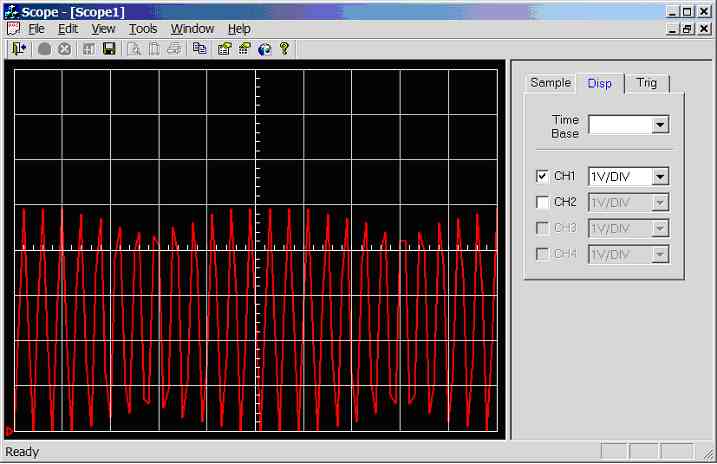Switch to the Sample tab
Viewport: 717px width, 464px height.
pos(550,83)
